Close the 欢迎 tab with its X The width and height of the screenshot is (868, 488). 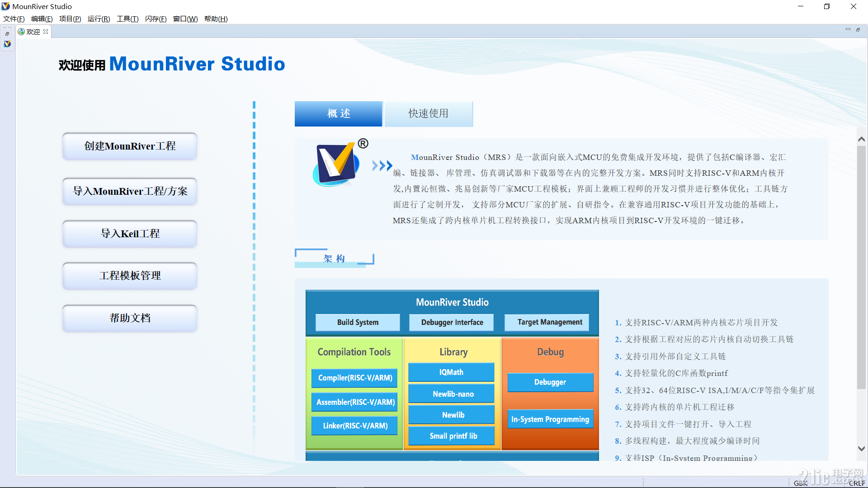46,32
